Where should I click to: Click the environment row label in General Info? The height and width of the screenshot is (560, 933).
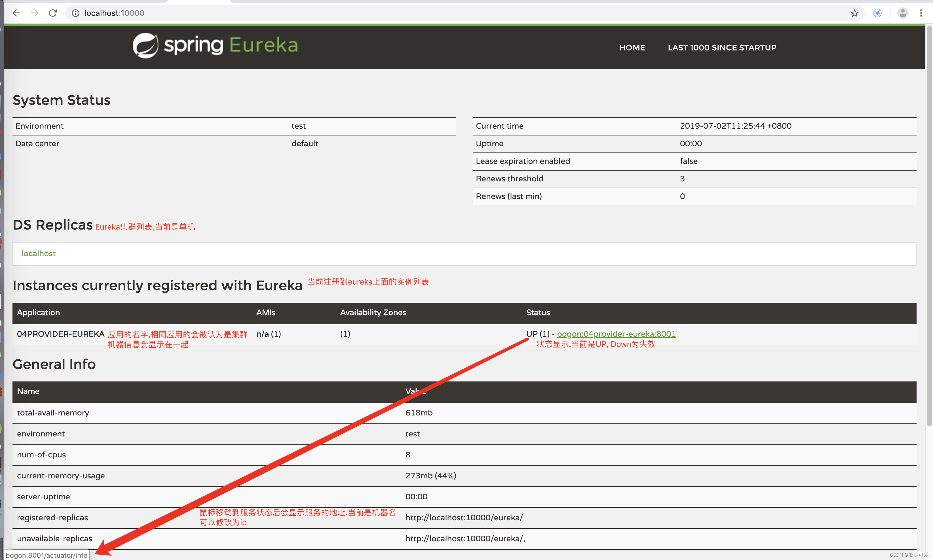click(41, 434)
